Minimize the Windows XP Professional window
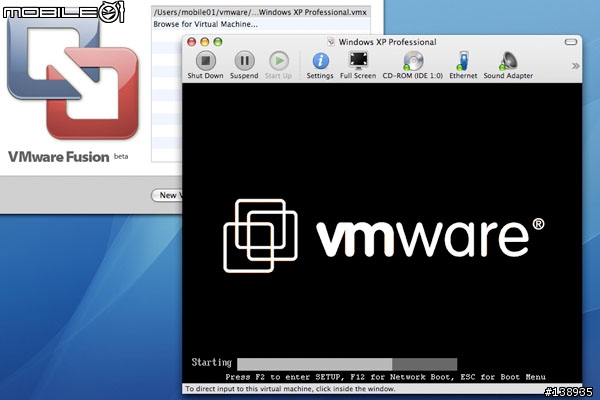The height and width of the screenshot is (400, 600). pyautogui.click(x=205, y=42)
